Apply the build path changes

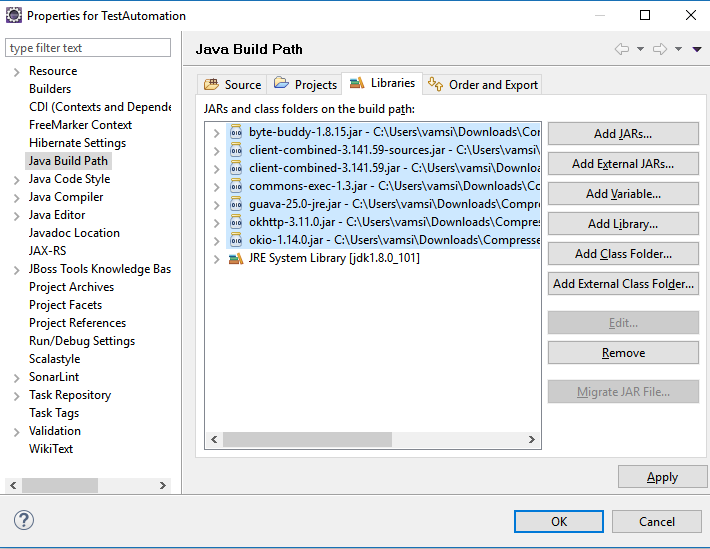coord(662,477)
